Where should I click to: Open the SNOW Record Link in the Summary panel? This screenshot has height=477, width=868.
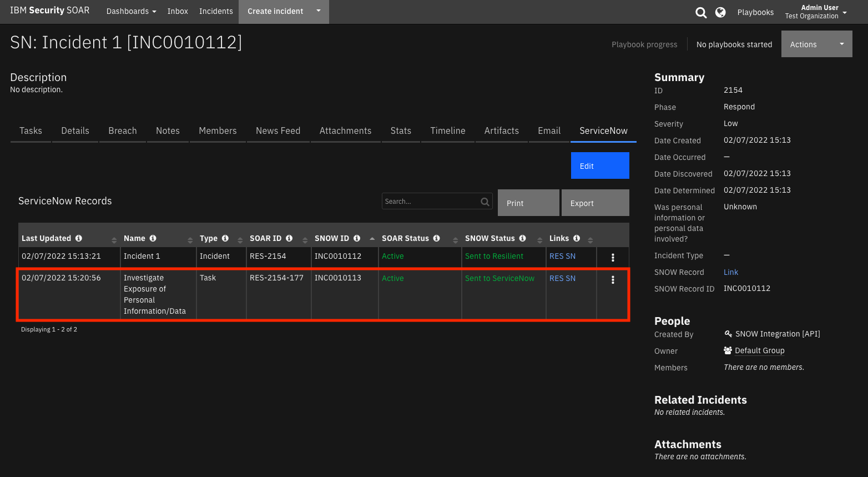[x=730, y=272]
